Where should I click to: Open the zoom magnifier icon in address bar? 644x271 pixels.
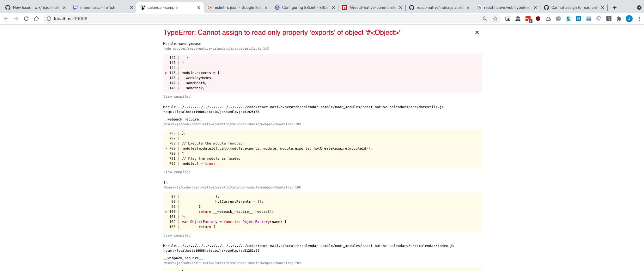point(485,19)
